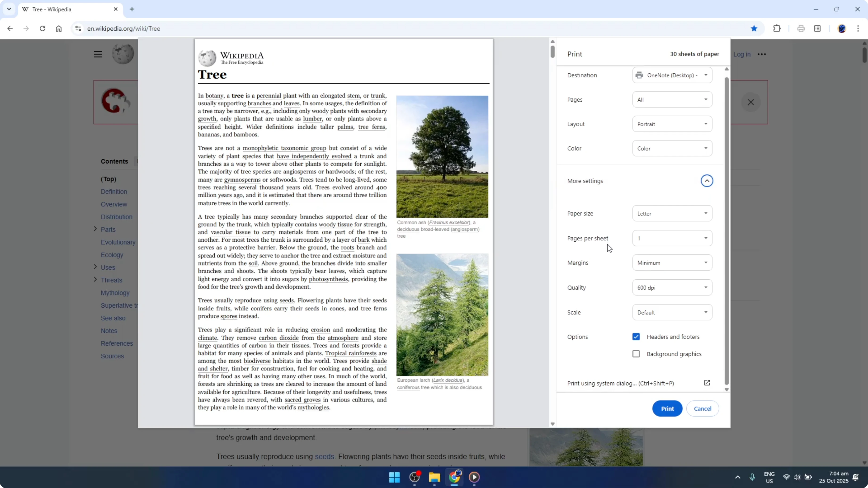868x488 pixels.
Task: Open the taskbar clock showing 7:04 am
Action: click(x=834, y=477)
